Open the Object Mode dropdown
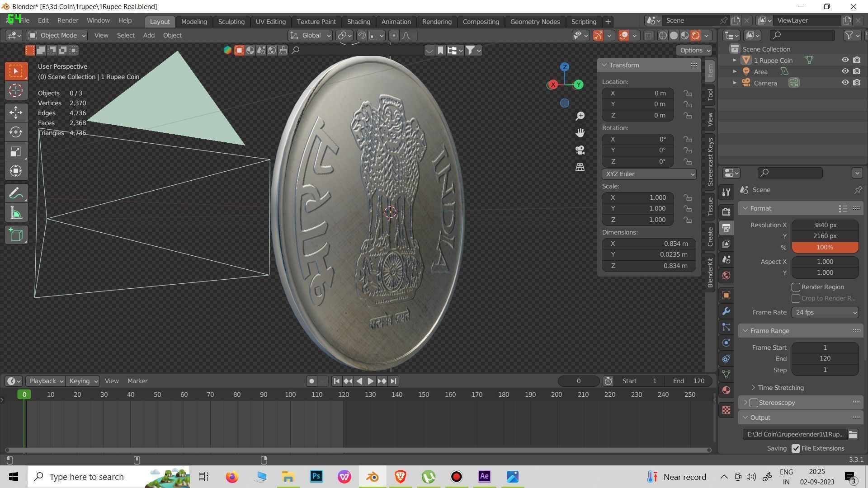This screenshot has height=488, width=868. click(x=57, y=35)
